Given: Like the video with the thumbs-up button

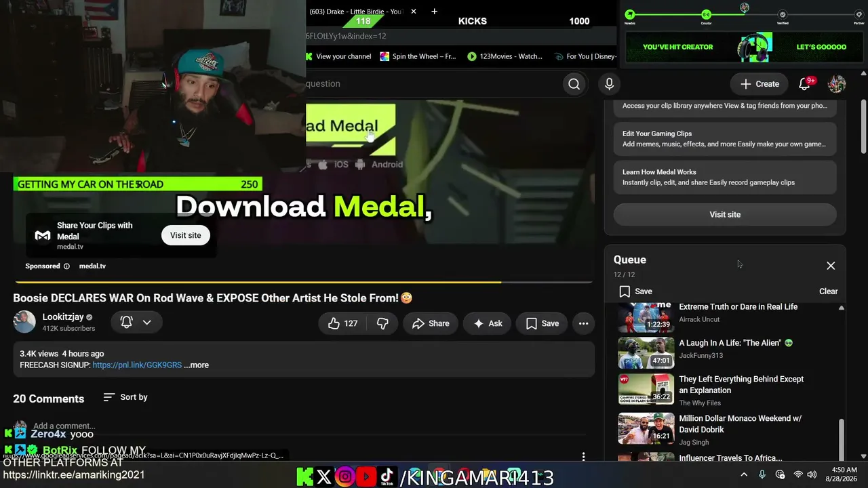Looking at the screenshot, I should tap(342, 323).
